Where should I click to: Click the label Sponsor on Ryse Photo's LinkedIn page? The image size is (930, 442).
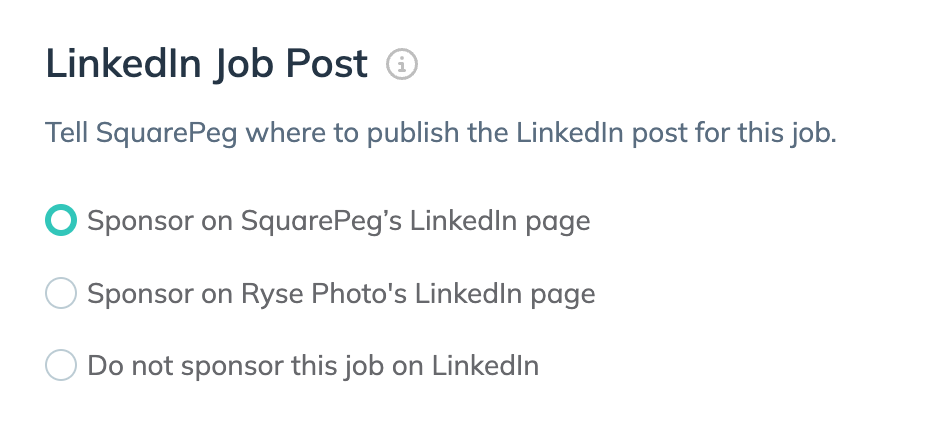[x=341, y=294]
